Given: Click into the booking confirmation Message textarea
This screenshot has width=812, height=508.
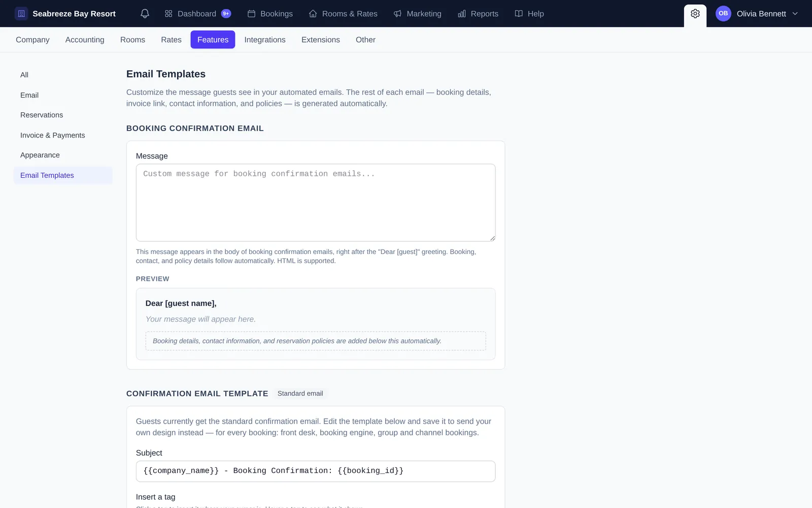Looking at the screenshot, I should pos(316,202).
